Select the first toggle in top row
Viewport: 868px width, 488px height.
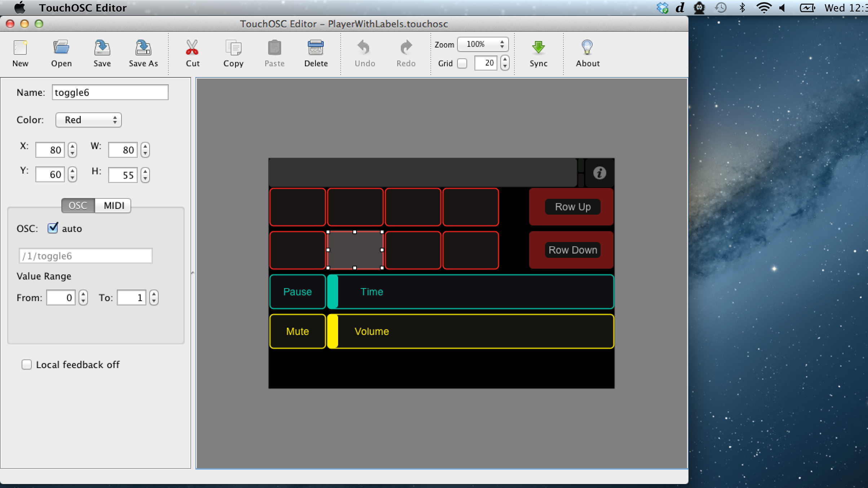[298, 207]
